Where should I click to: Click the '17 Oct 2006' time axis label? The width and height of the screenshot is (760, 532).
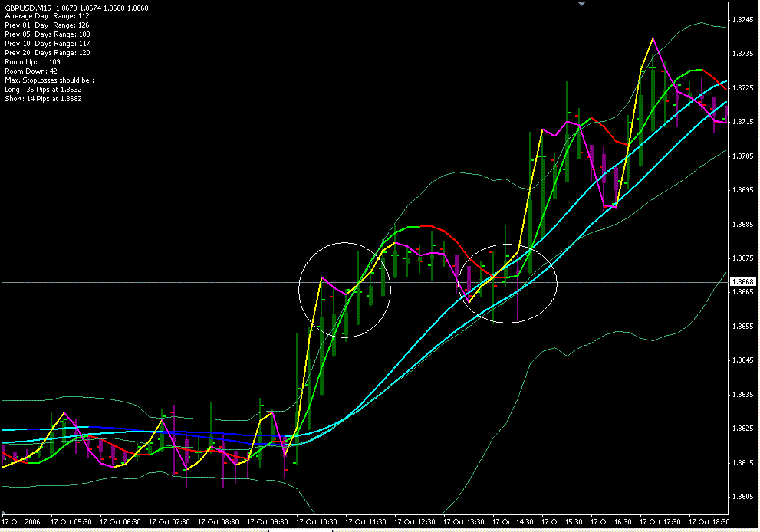point(21,522)
